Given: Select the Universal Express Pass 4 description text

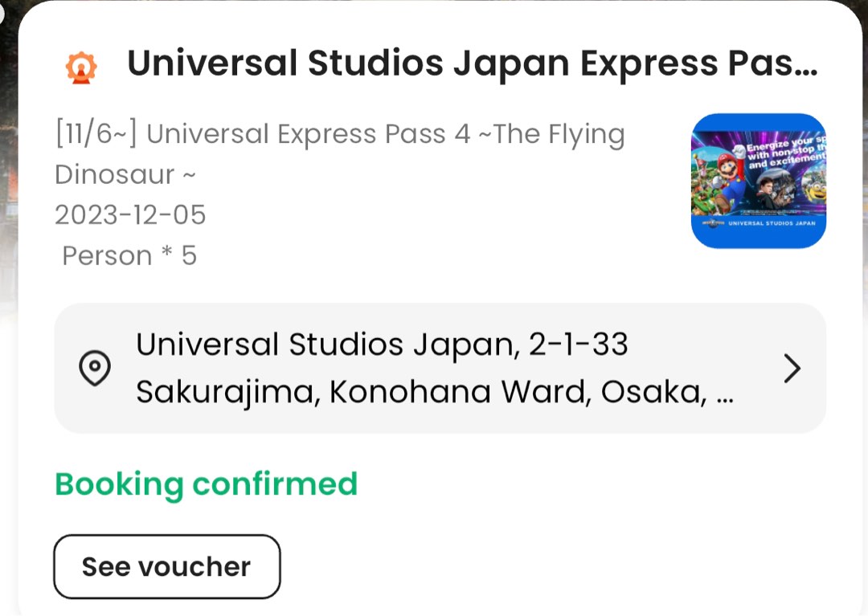Looking at the screenshot, I should [338, 153].
